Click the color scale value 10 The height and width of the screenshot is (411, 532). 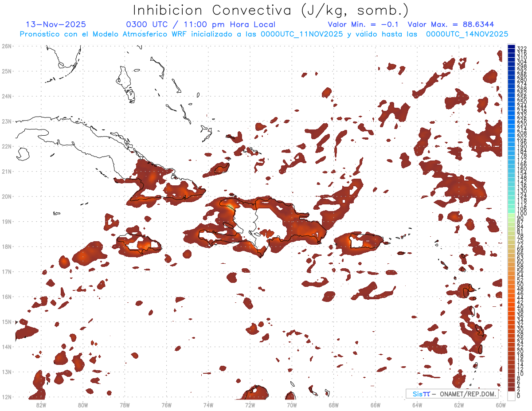pyautogui.click(x=520, y=374)
